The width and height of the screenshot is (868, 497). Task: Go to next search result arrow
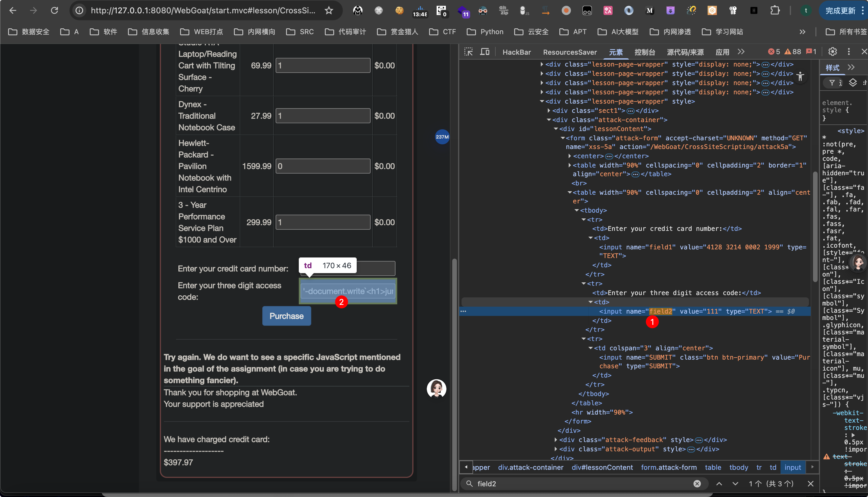pos(735,483)
